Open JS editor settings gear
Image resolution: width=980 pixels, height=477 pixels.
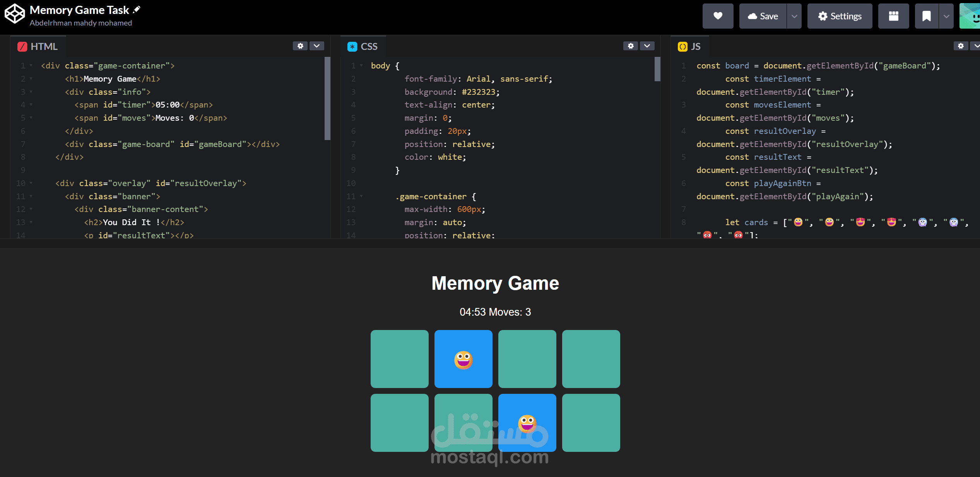tap(961, 46)
